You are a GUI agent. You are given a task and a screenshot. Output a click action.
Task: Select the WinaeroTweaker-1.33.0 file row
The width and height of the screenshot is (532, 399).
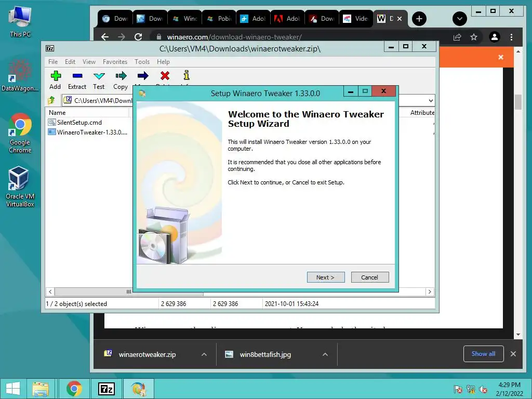[88, 132]
